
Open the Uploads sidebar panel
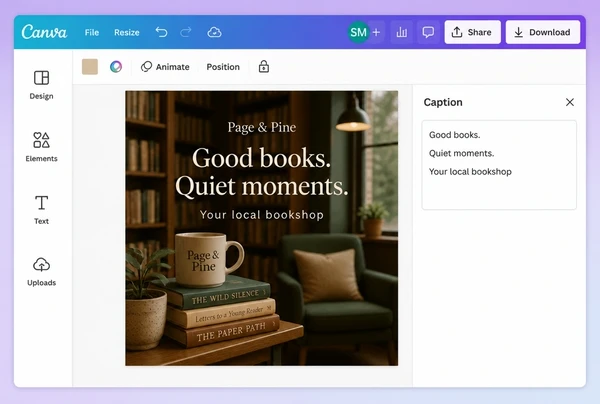41,272
